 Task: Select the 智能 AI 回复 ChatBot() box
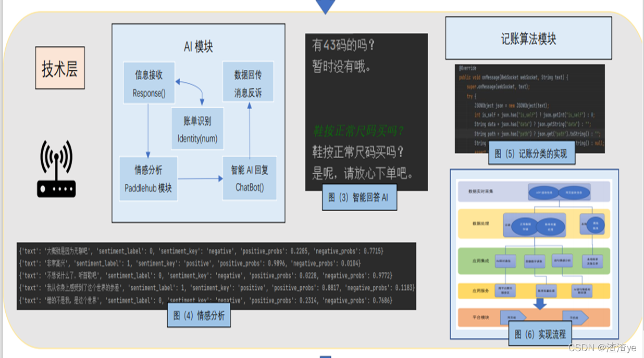[249, 178]
